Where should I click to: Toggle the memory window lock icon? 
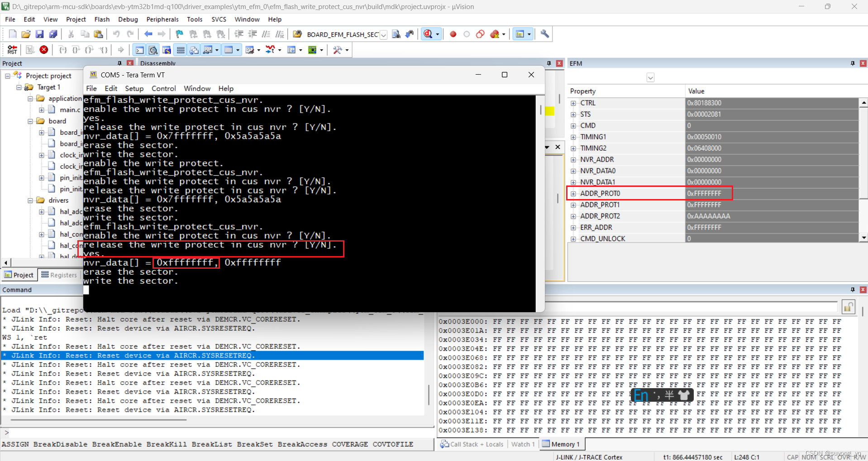click(848, 307)
